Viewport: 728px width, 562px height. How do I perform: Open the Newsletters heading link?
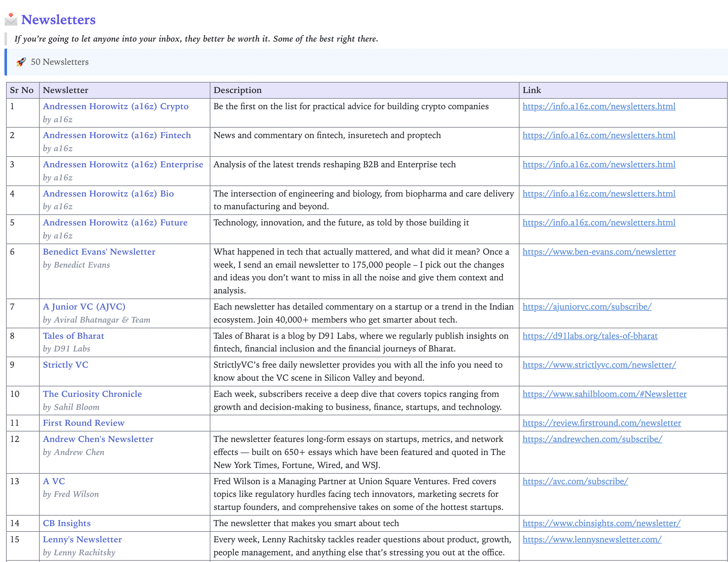tap(58, 20)
